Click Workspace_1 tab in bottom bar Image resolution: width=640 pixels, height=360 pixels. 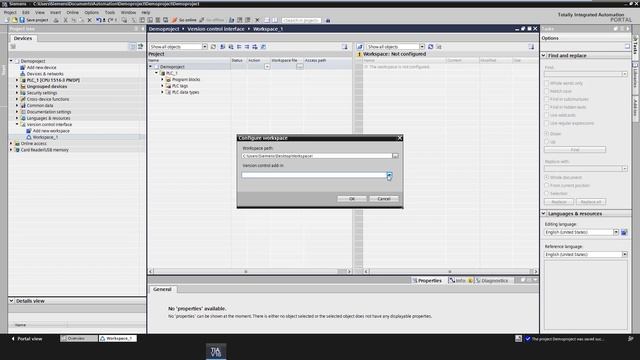click(118, 339)
